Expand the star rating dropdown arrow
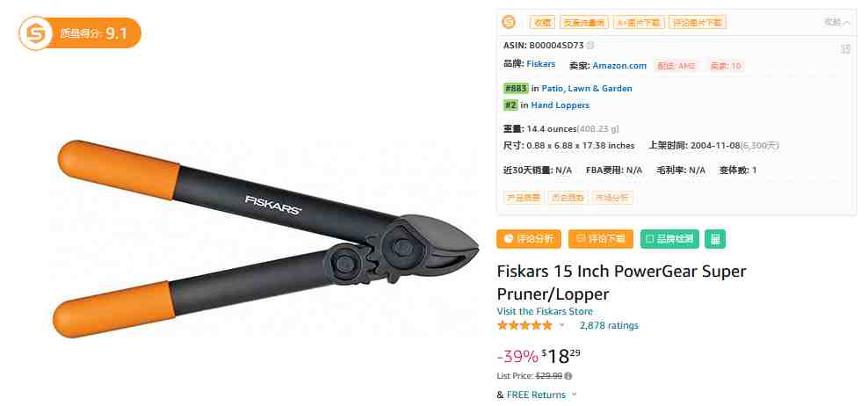 (562, 325)
